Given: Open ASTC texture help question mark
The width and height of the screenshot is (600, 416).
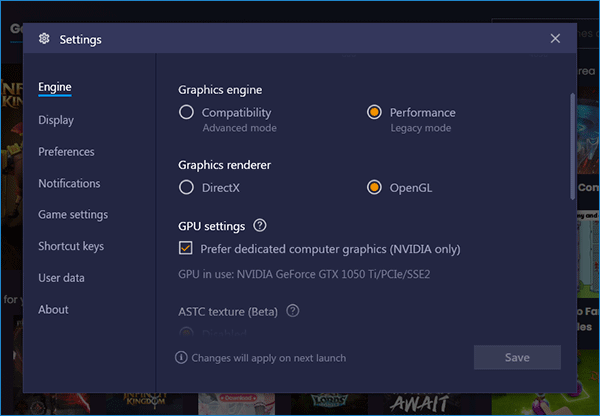Looking at the screenshot, I should pos(293,311).
